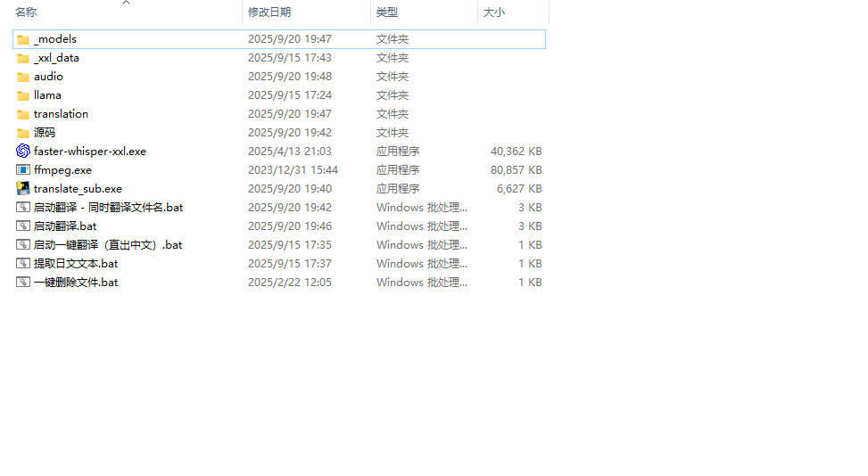Click 文件夹 type in the llama row
The width and height of the screenshot is (868, 476).
pos(393,95)
